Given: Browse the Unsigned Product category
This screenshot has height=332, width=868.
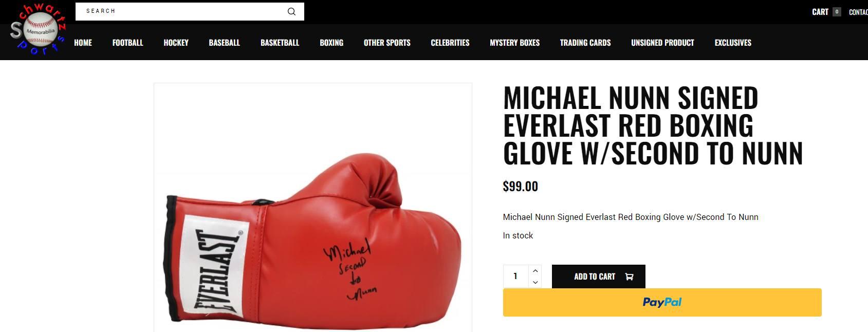Looking at the screenshot, I should click(x=662, y=43).
